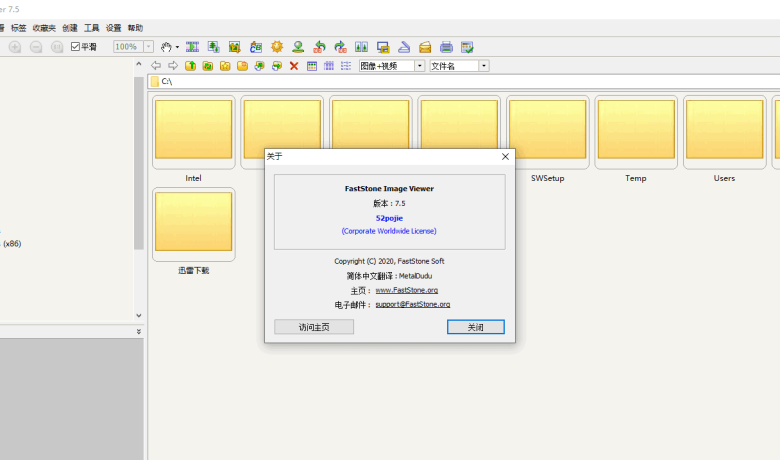Open the compare images side-by-side icon

361,47
